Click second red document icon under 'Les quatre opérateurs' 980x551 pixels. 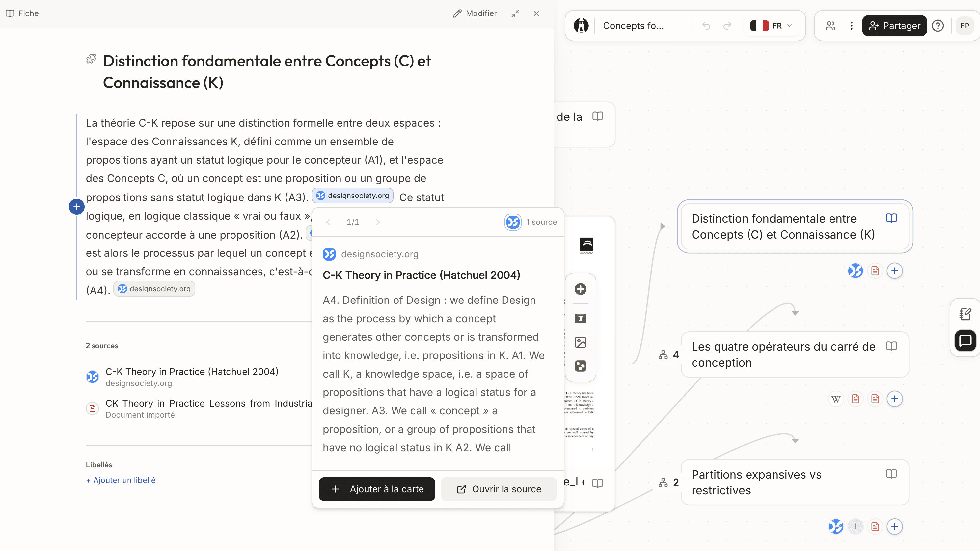pos(875,399)
